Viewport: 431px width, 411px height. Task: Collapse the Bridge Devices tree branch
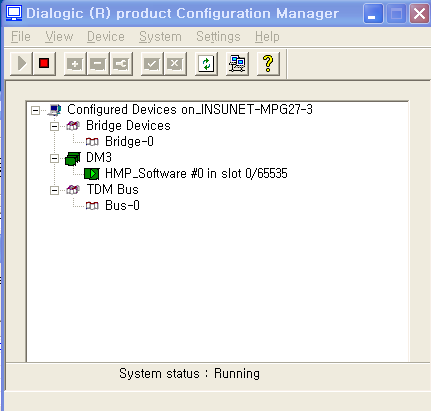point(54,126)
